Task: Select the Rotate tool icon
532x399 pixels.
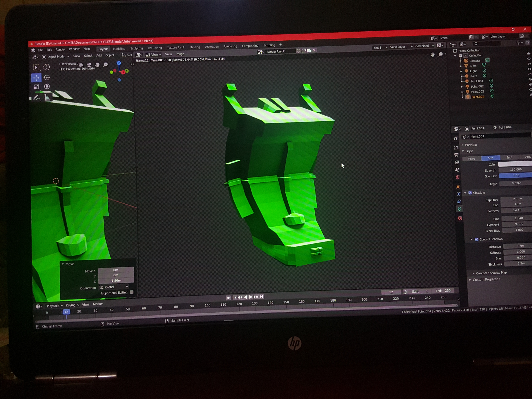Action: (x=47, y=77)
